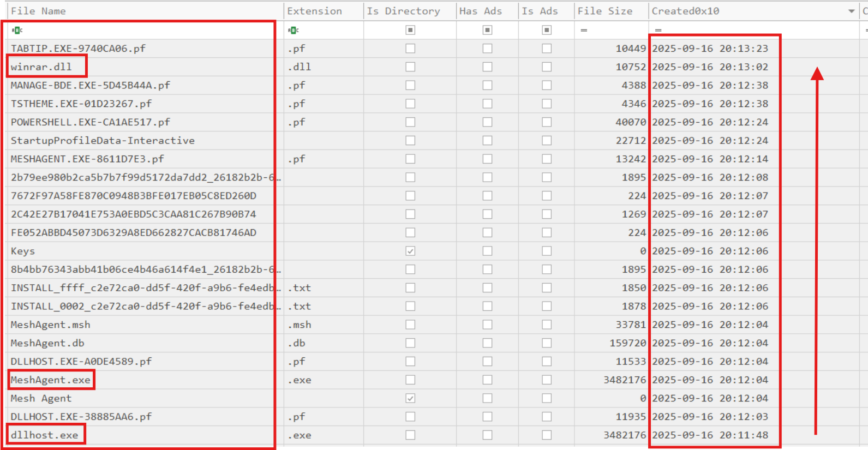Sort by the Extension column header
The height and width of the screenshot is (450, 868).
pos(314,11)
